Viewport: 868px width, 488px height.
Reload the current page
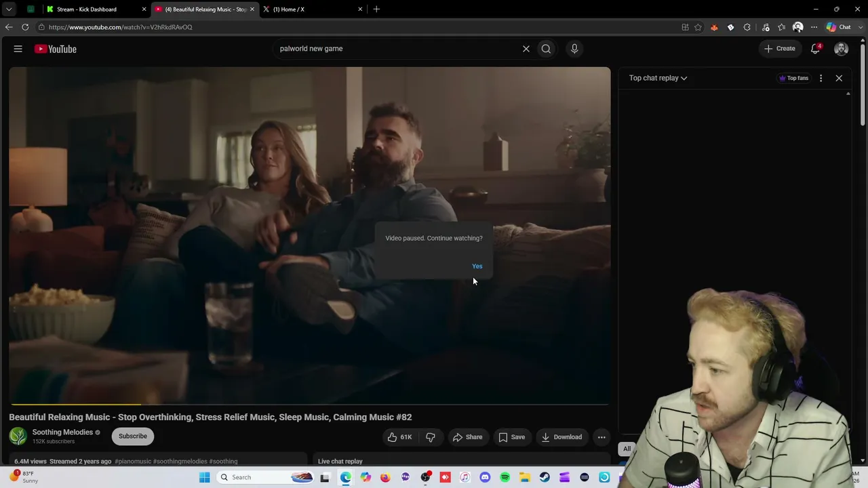[25, 27]
